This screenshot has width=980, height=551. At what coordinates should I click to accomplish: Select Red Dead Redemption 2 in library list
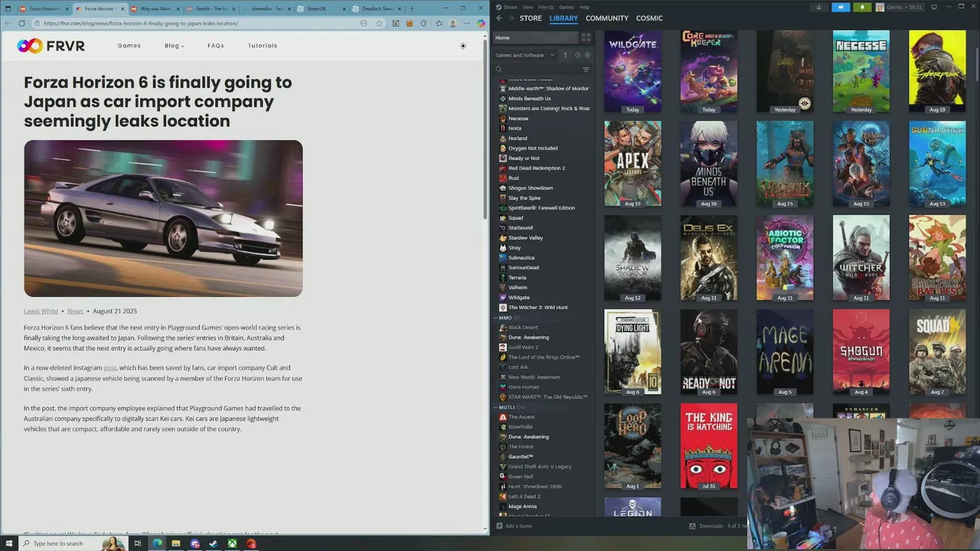point(537,168)
